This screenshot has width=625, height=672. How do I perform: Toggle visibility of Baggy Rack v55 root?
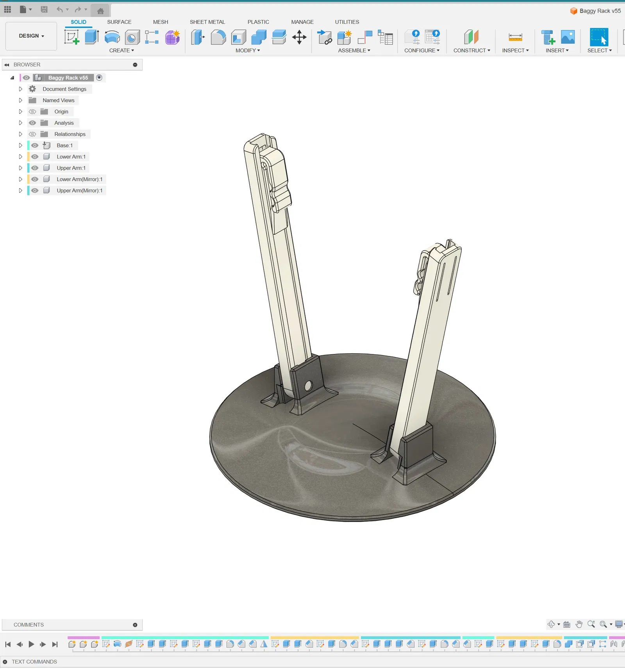pyautogui.click(x=26, y=78)
